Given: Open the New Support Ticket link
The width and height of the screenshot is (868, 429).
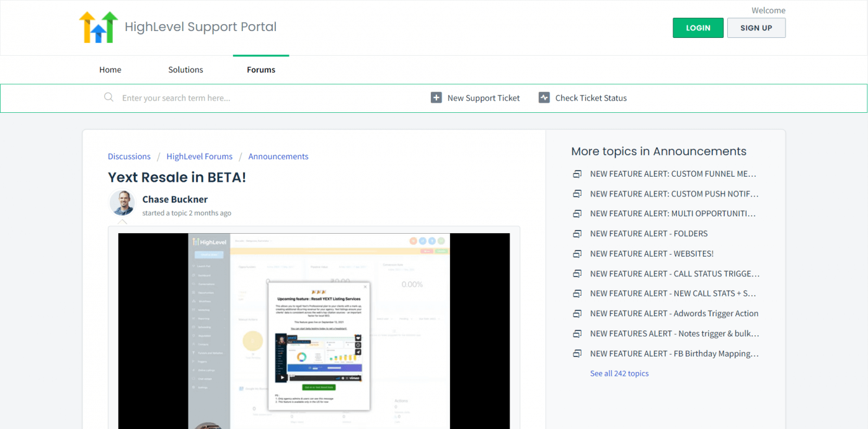Looking at the screenshot, I should point(484,98).
